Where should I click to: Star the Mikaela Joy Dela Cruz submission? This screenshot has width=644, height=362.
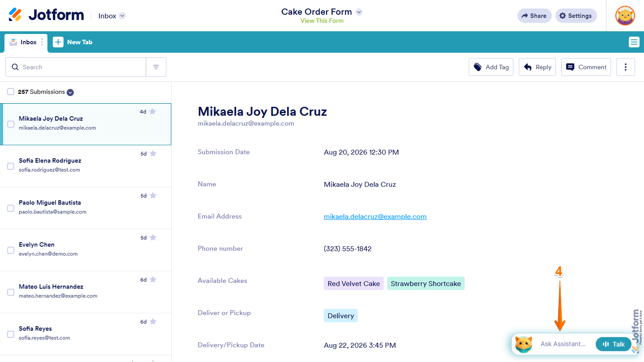(153, 111)
